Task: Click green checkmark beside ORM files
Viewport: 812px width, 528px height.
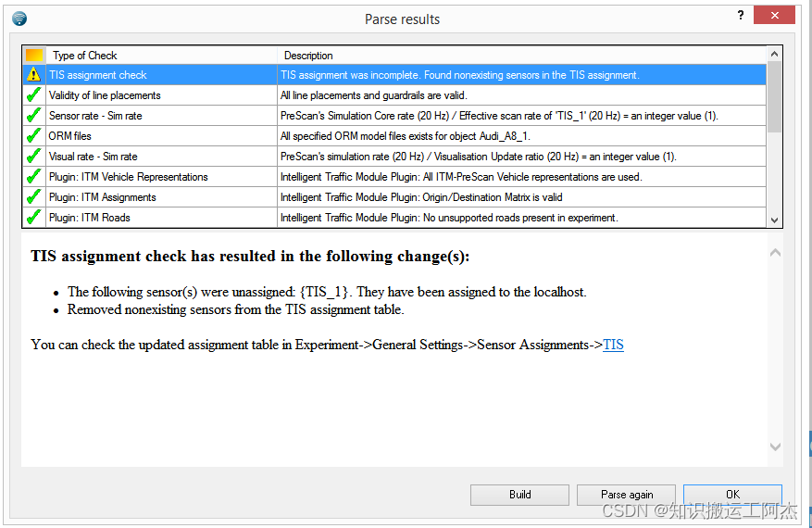Action: (x=33, y=136)
